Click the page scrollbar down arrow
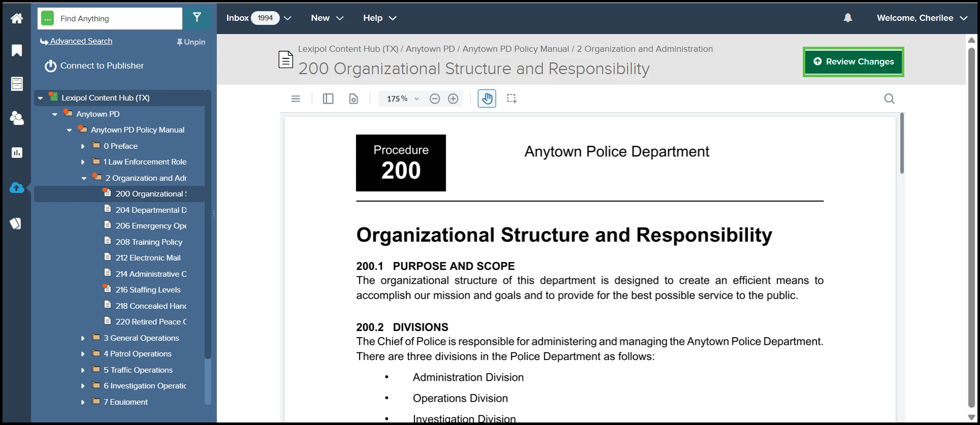The image size is (980, 425). pos(971,417)
